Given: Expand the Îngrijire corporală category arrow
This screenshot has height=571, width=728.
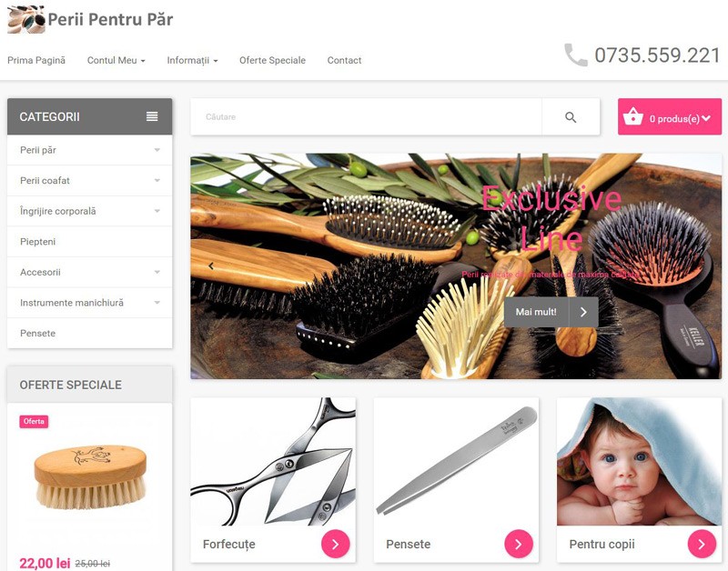Looking at the screenshot, I should point(157,211).
